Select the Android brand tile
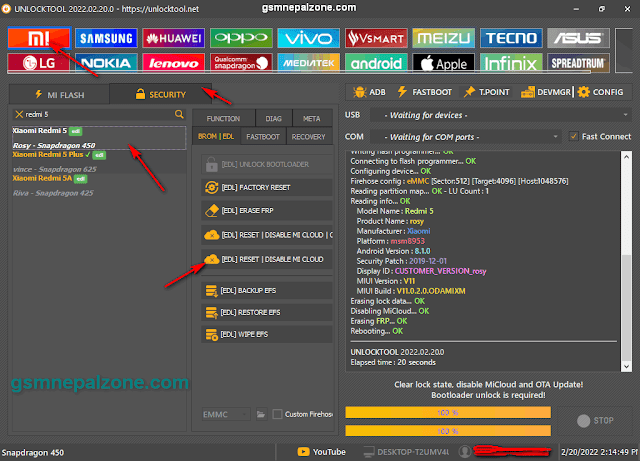The height and width of the screenshot is (461, 640). [x=376, y=62]
